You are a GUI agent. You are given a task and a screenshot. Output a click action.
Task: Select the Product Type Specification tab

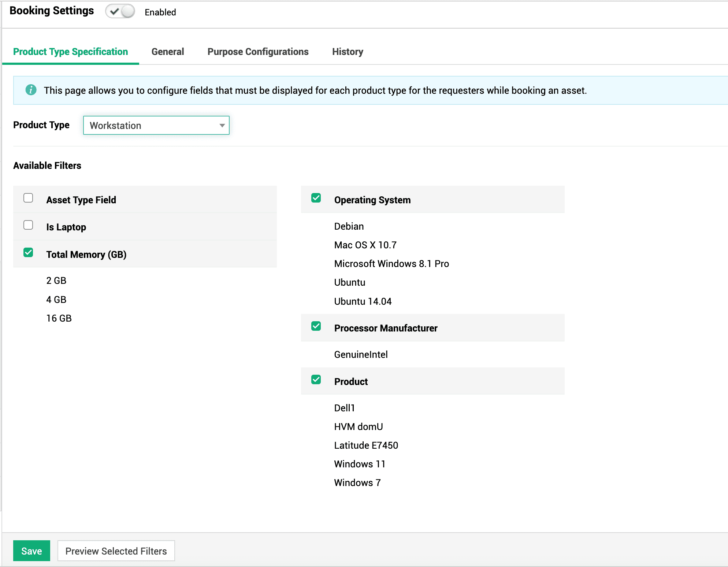(71, 52)
